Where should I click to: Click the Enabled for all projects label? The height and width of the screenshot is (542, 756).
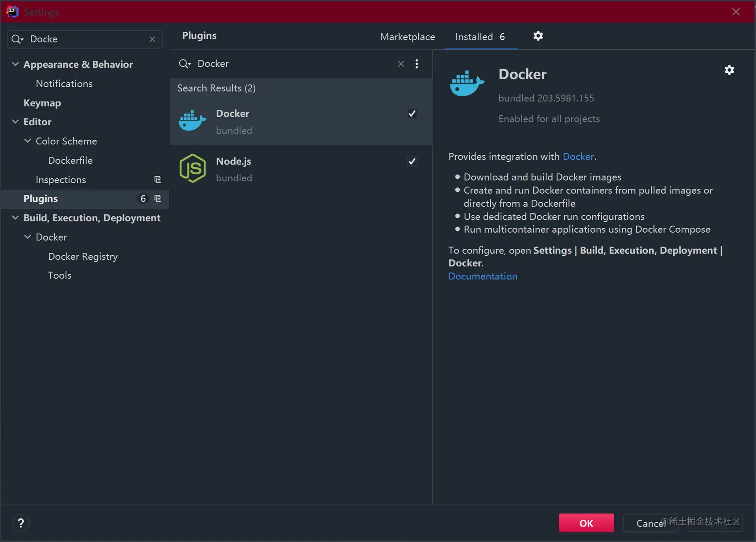[549, 119]
